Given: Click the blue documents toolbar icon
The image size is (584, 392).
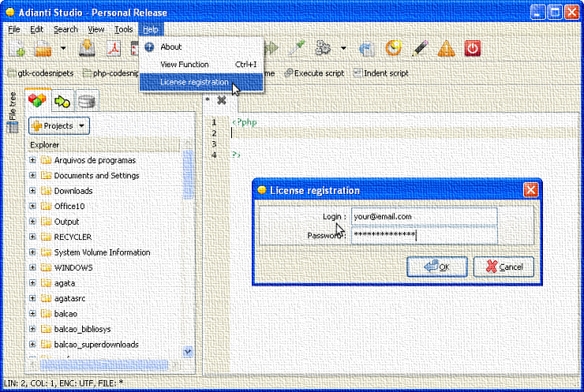Looking at the screenshot, I should [x=366, y=48].
